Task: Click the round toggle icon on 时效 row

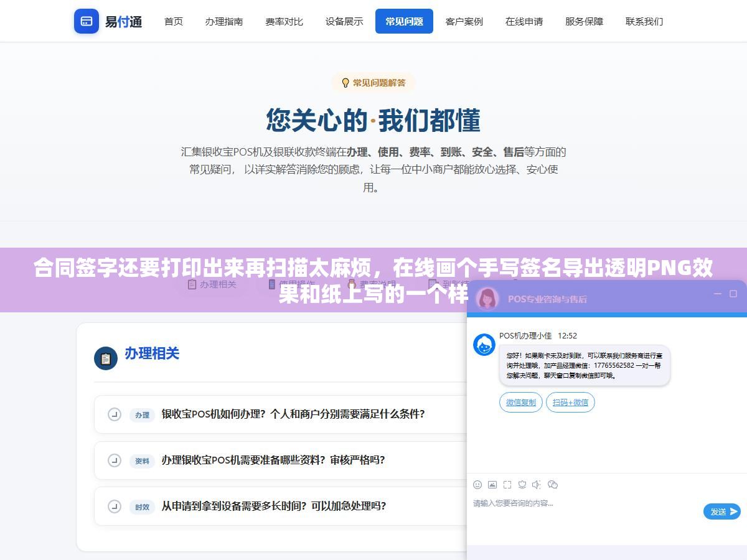Action: coord(114,506)
